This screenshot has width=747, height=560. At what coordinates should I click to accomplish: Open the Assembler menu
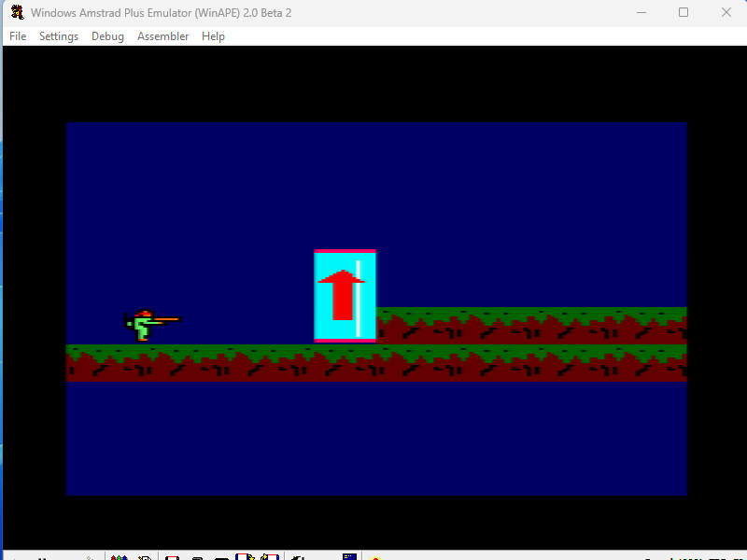click(162, 36)
